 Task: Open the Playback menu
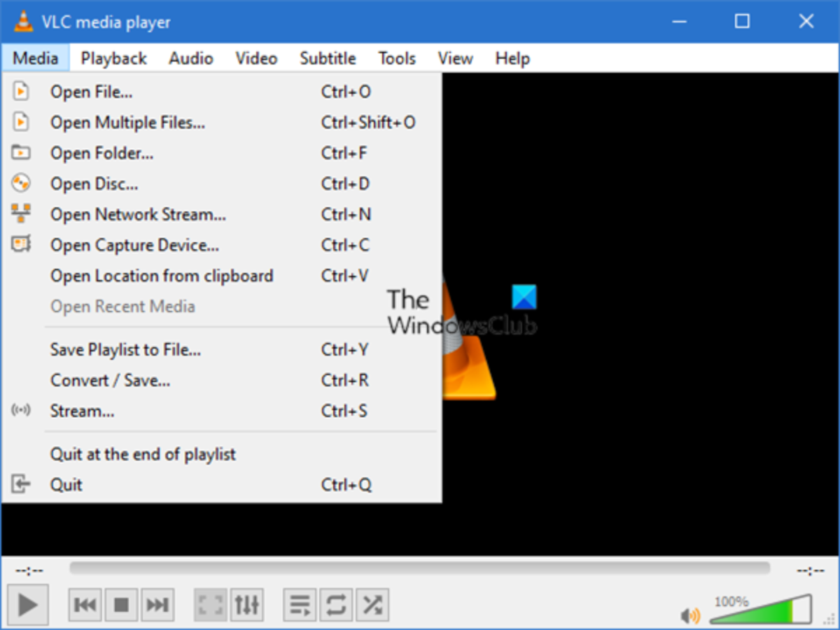[x=113, y=59]
